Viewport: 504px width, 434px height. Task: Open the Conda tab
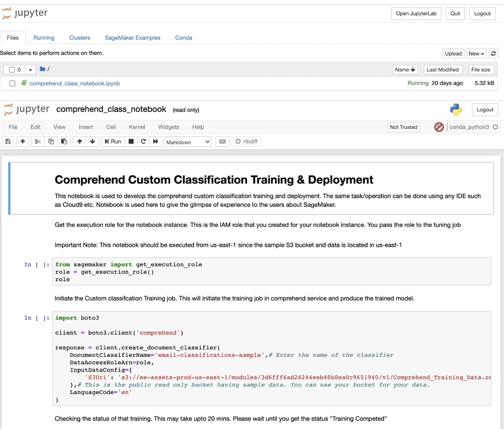tap(183, 38)
